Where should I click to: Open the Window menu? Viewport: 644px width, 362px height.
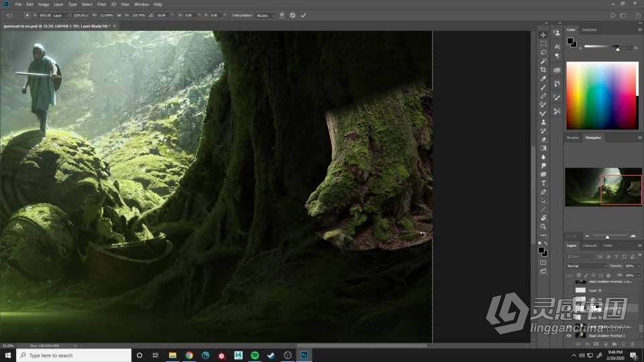[142, 4]
